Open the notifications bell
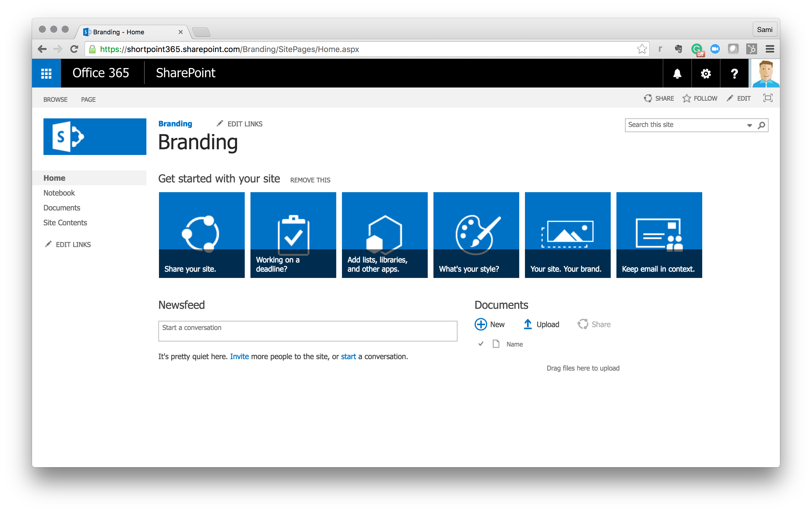Screen dimensions: 812x513 (677, 73)
